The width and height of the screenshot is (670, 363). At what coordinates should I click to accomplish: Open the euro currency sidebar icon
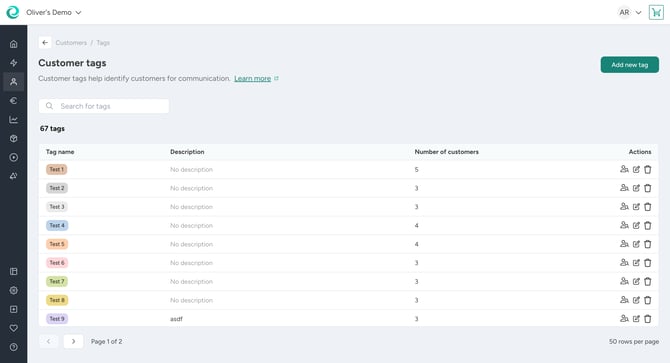pyautogui.click(x=14, y=100)
